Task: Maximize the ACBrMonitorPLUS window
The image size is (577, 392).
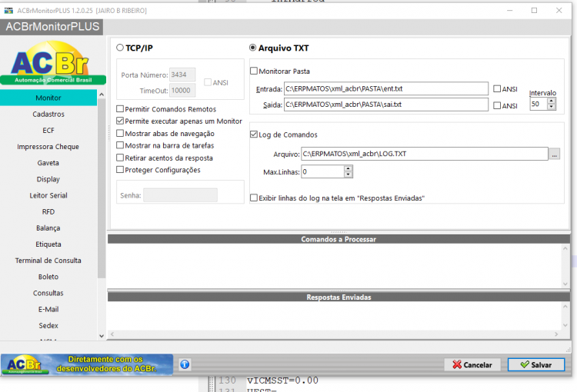Action: [534, 10]
